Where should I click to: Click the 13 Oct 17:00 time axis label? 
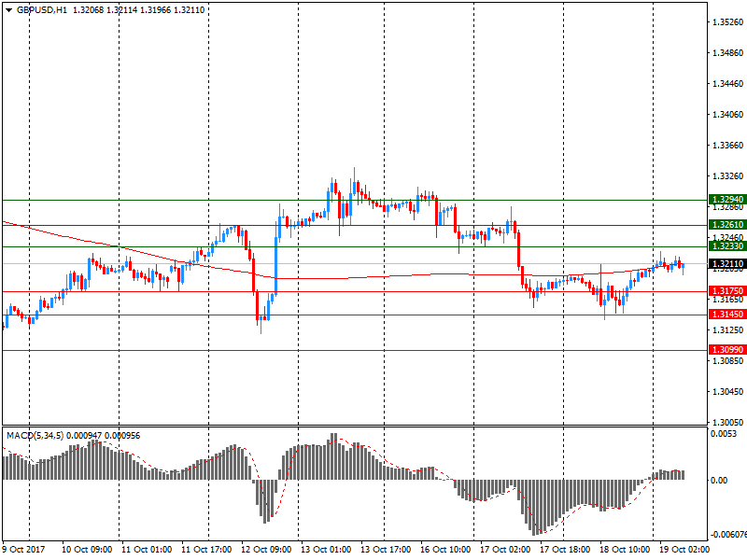coord(386,550)
